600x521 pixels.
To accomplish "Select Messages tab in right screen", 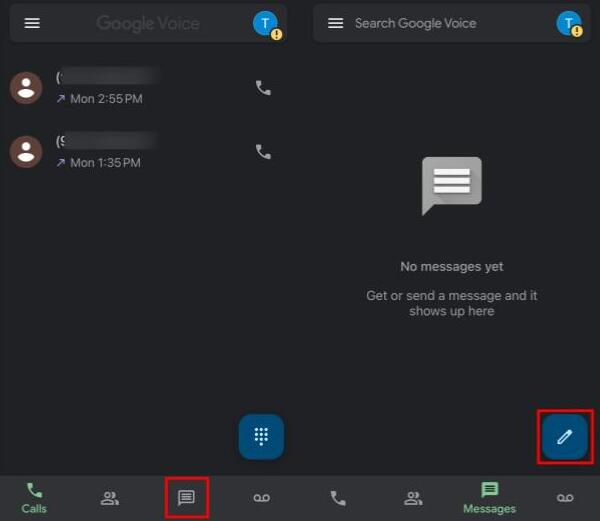I will (x=489, y=498).
